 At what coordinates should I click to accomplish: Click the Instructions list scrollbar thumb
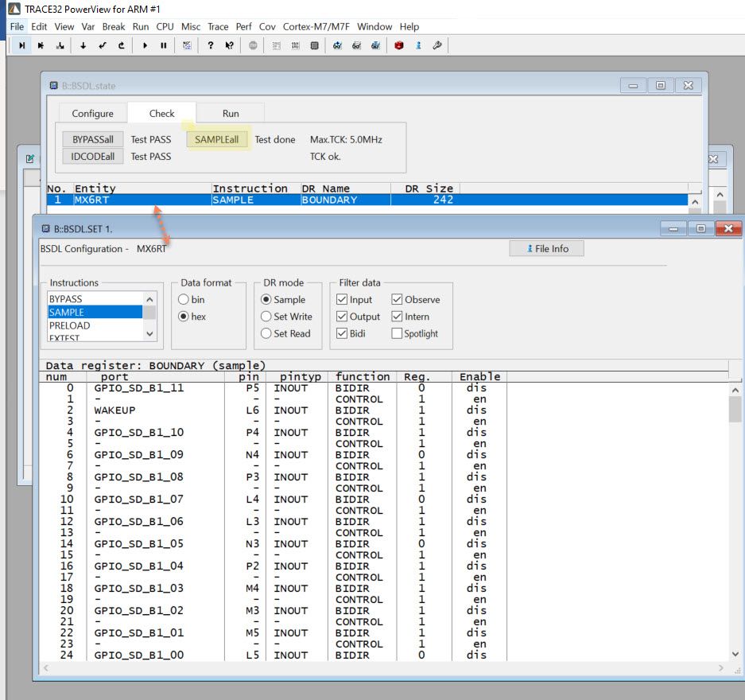(x=149, y=313)
